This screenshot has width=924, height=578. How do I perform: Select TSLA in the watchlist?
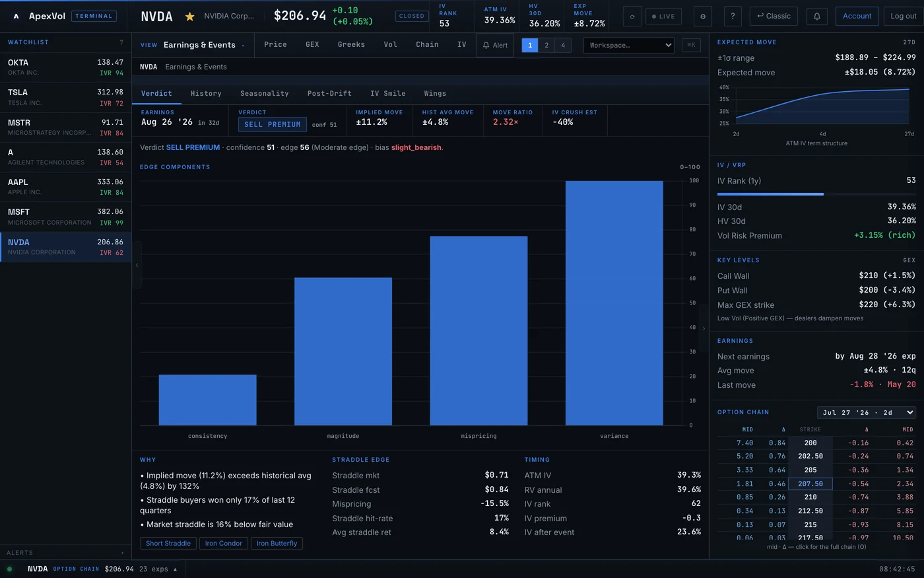65,97
